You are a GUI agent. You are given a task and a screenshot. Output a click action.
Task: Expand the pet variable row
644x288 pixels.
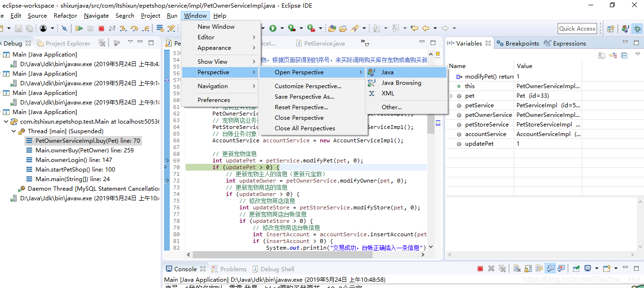click(451, 96)
